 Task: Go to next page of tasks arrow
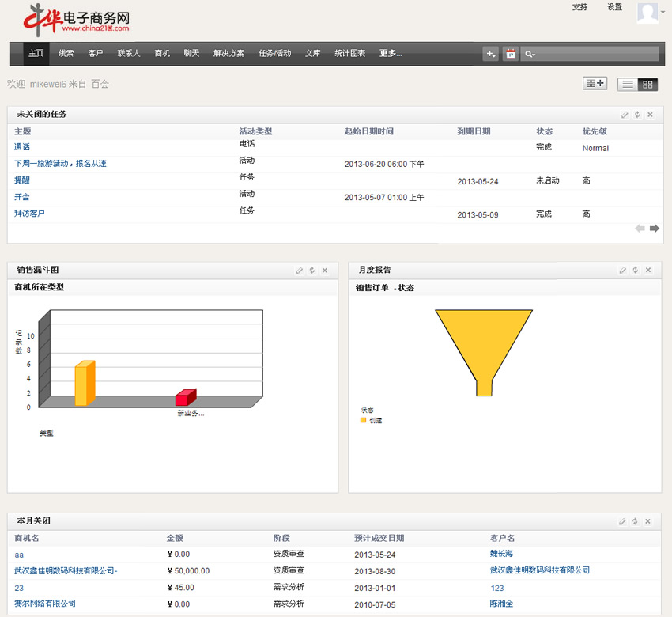click(655, 229)
